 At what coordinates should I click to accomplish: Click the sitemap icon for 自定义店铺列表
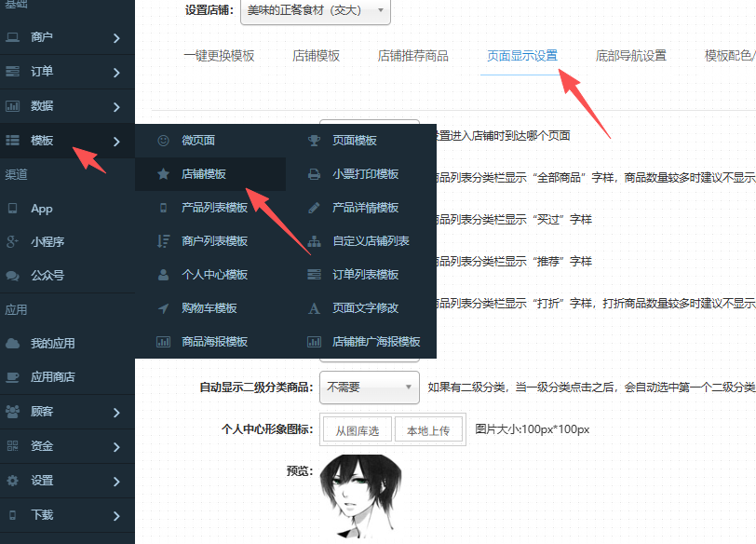pos(315,241)
